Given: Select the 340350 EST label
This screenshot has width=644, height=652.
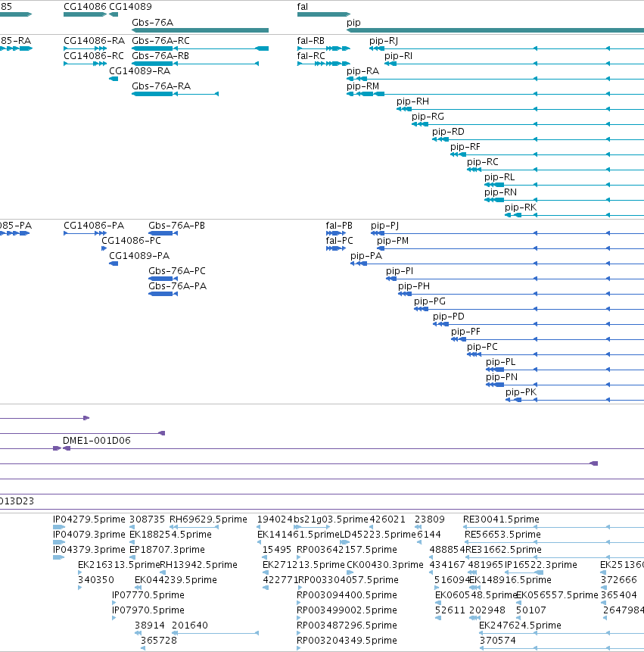Looking at the screenshot, I should coord(96,579).
